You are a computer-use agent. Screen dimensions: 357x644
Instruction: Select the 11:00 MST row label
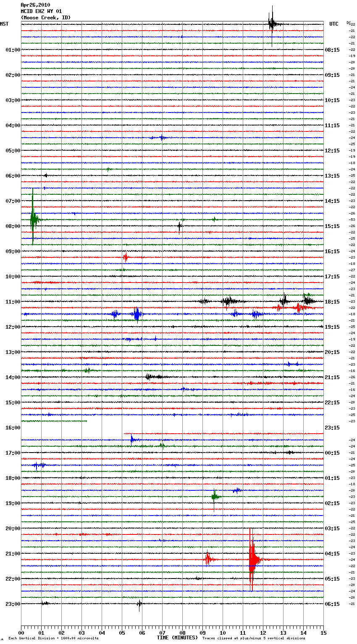coord(13,302)
